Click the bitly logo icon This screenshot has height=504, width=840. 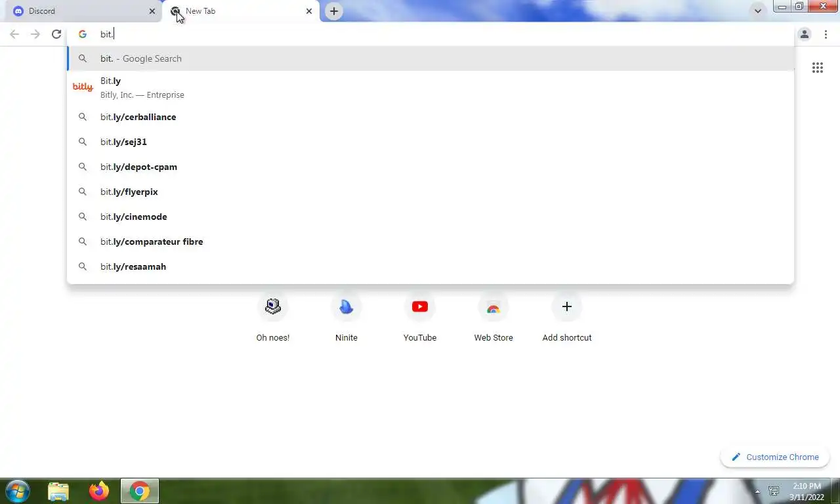click(83, 87)
